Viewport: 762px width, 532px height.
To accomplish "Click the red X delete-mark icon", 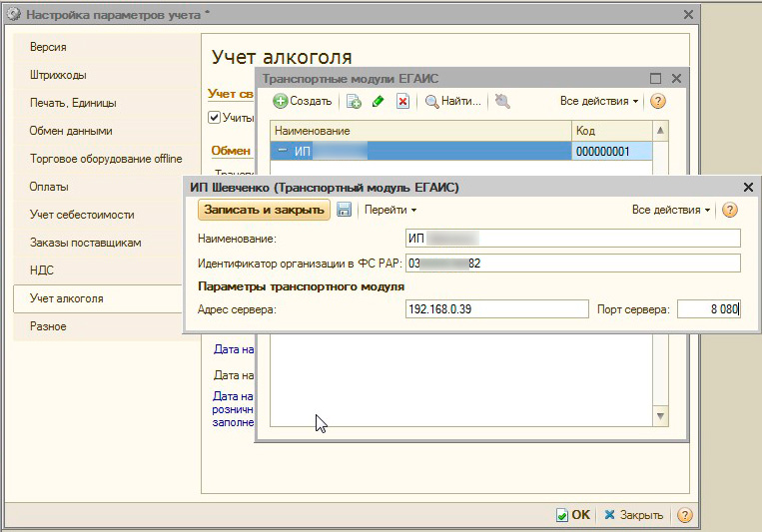I will (402, 101).
